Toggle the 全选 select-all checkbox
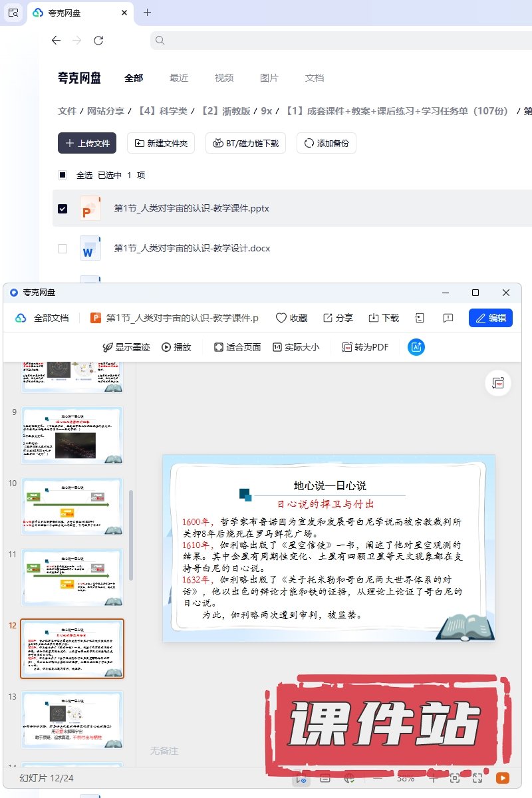Viewport: 532px width, 798px height. tap(63, 176)
